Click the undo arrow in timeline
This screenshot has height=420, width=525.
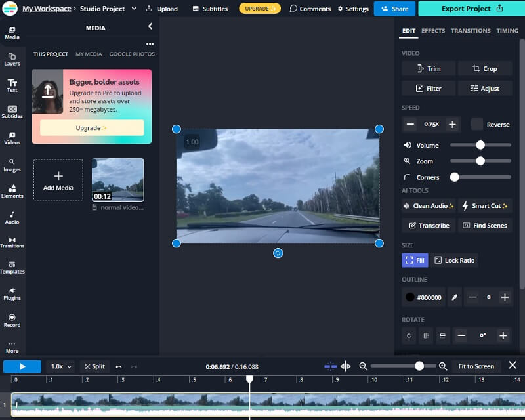pos(119,367)
